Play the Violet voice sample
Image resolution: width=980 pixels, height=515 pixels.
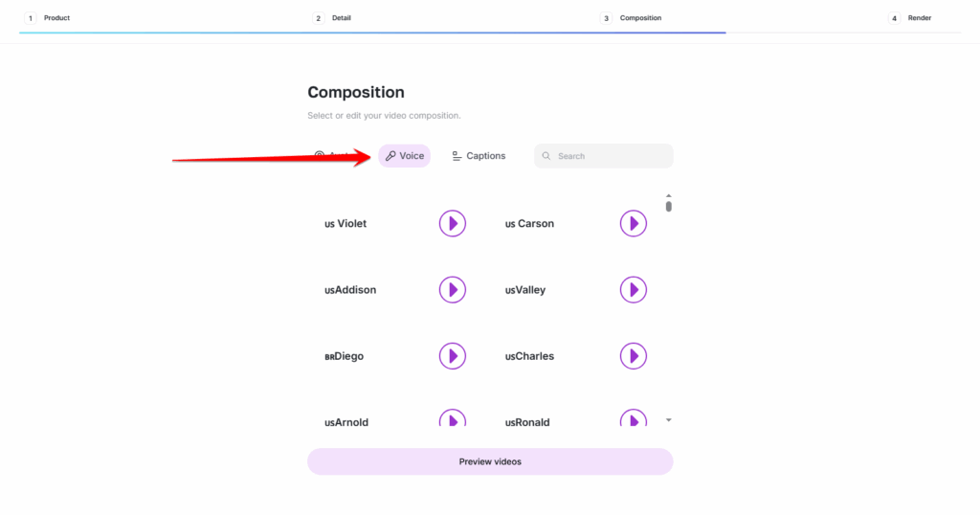click(x=453, y=224)
